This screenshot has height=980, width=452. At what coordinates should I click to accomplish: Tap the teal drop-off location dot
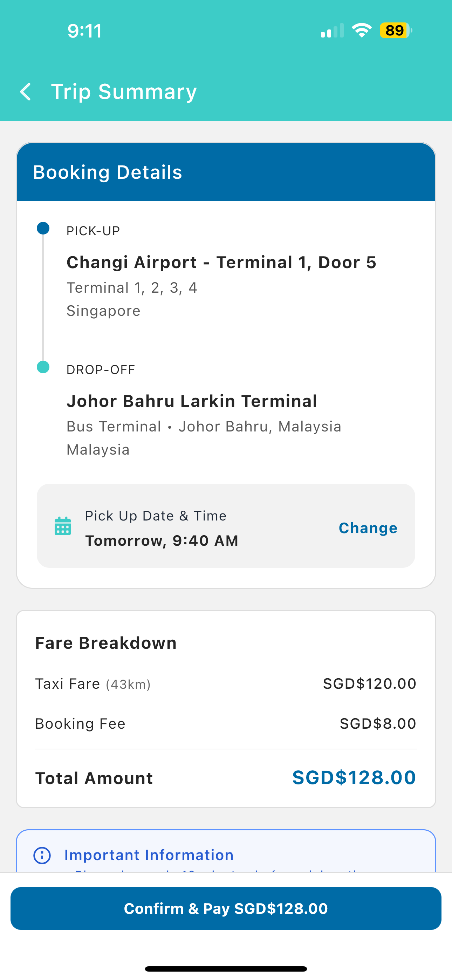coord(43,367)
